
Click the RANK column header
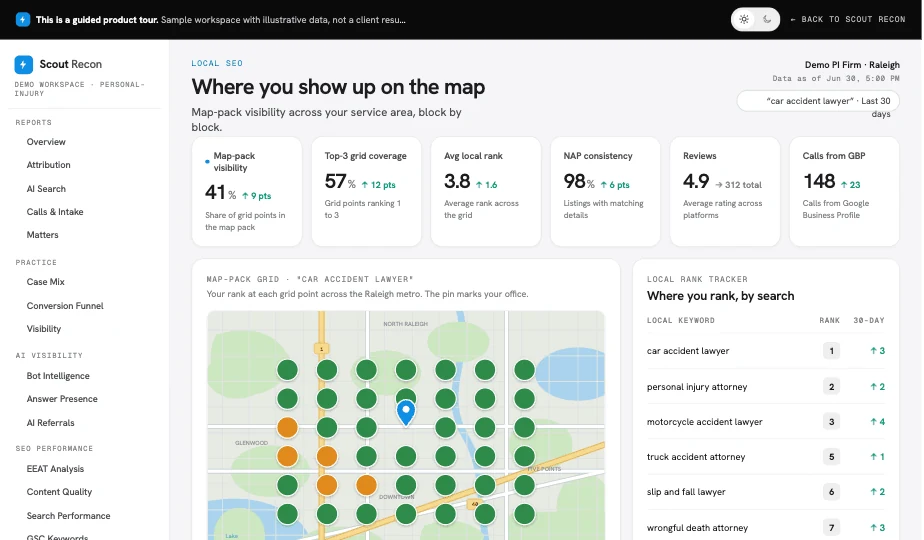coord(829,320)
